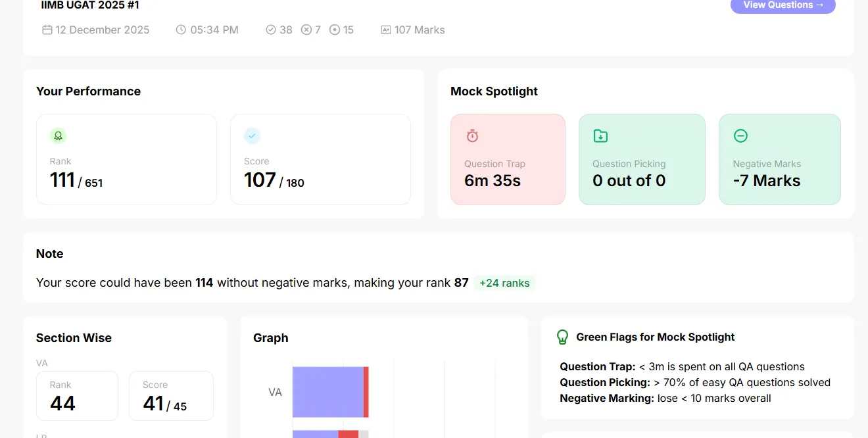Click the green lightbulb icon by Green Flags

(x=562, y=337)
